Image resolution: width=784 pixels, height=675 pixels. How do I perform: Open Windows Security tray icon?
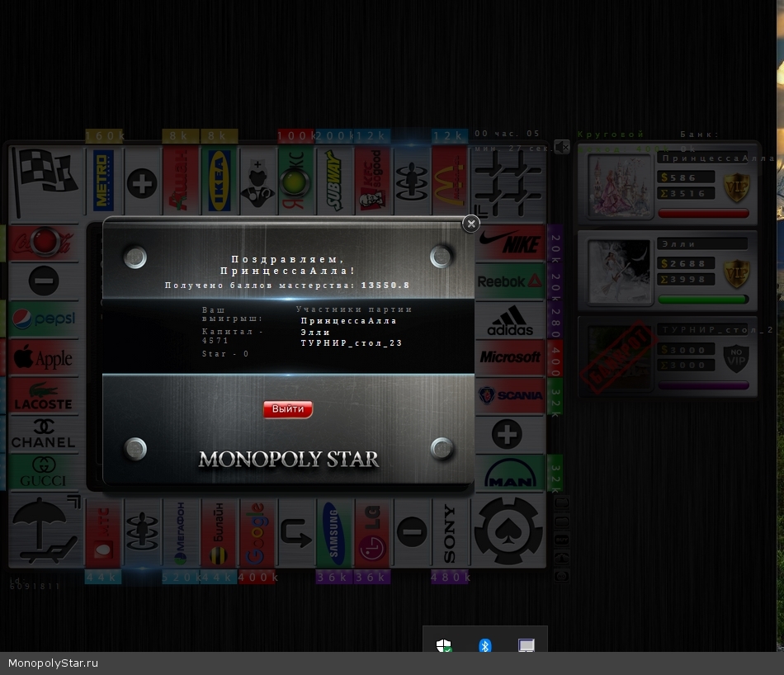(x=444, y=645)
